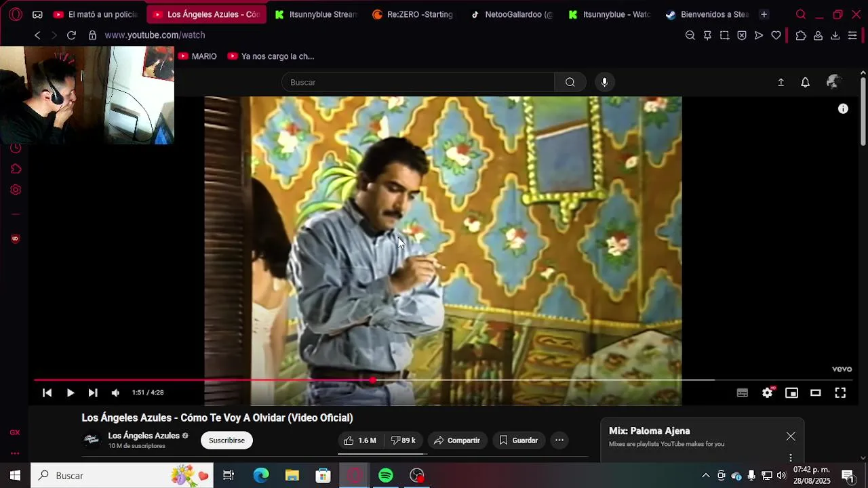Add page to bookmarks with heart icon
Image resolution: width=868 pixels, height=488 pixels.
(776, 35)
